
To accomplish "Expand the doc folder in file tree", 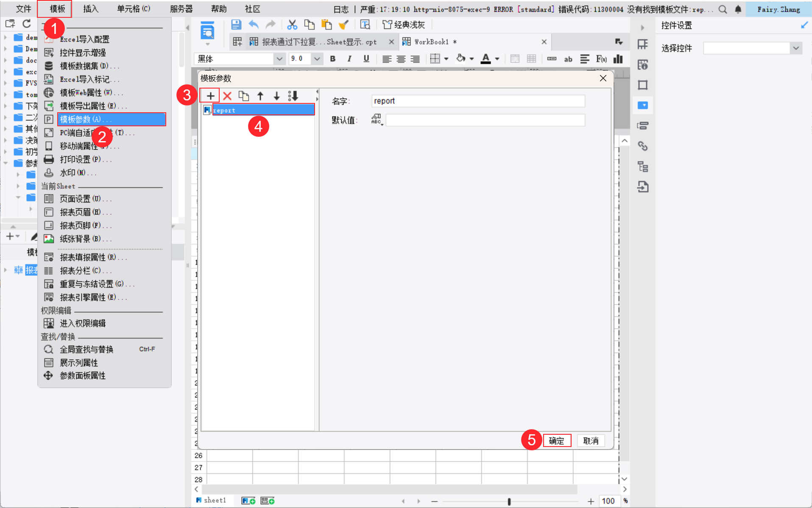I will pos(6,60).
